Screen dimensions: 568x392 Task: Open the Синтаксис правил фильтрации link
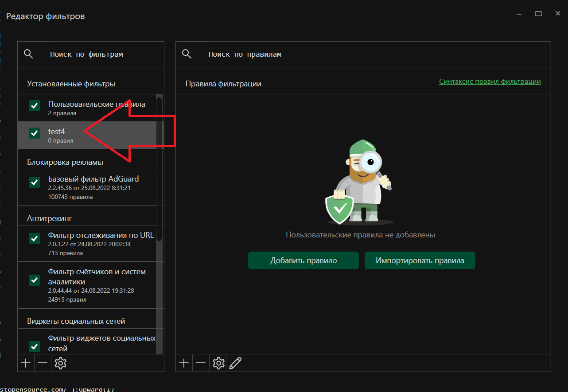click(490, 82)
